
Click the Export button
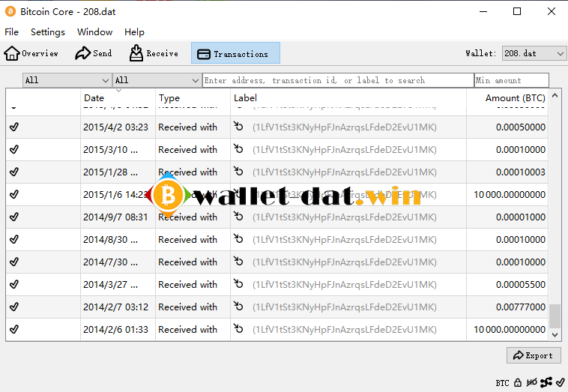coord(534,355)
